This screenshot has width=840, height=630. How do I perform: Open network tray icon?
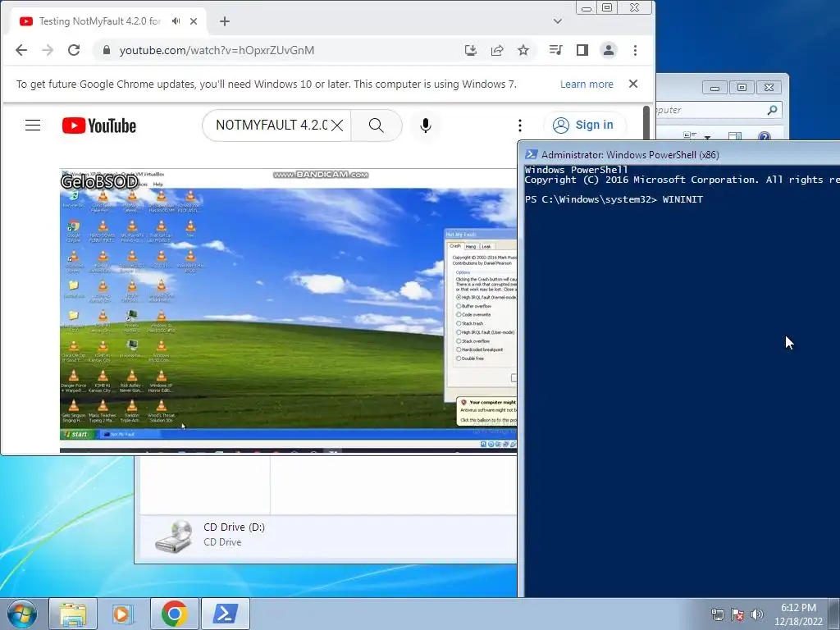pyautogui.click(x=717, y=614)
